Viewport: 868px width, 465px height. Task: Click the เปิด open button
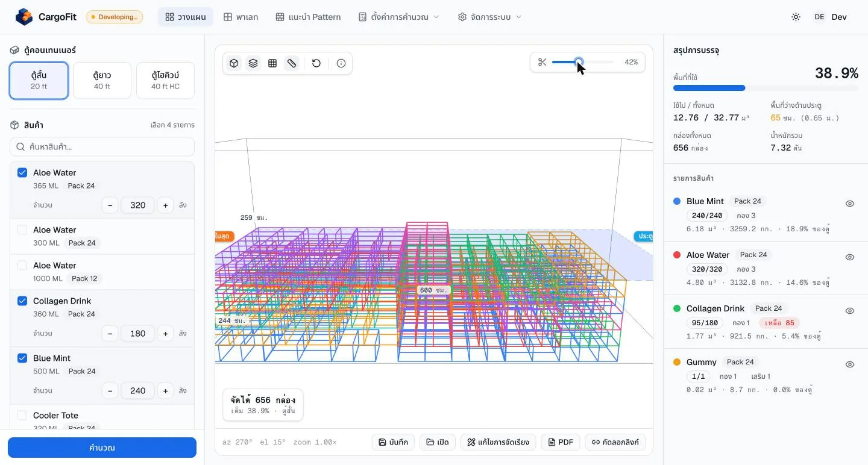438,442
